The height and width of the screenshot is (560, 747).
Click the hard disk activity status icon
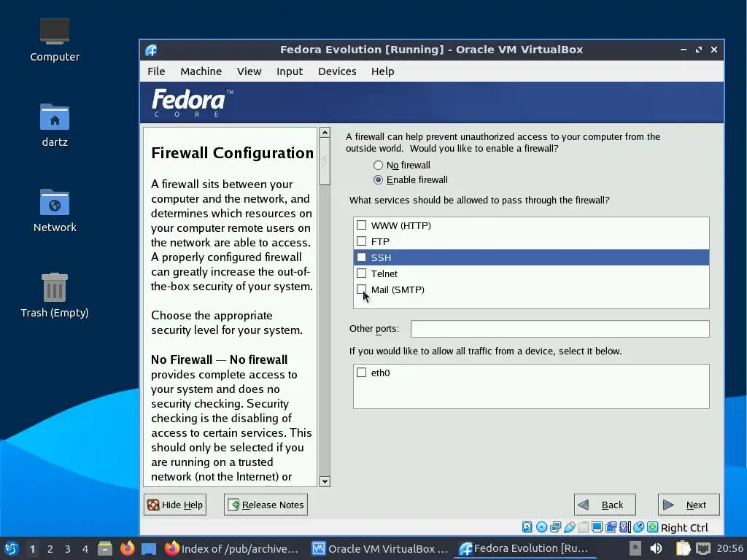pyautogui.click(x=527, y=527)
